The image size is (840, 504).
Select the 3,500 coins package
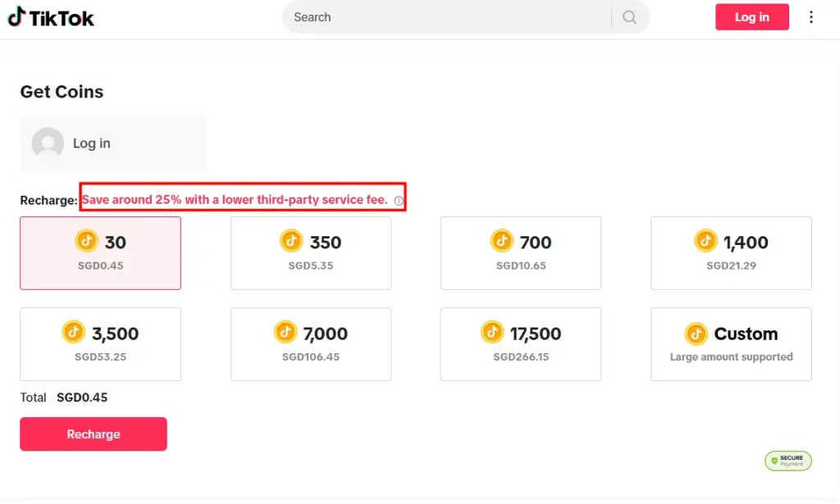point(100,344)
